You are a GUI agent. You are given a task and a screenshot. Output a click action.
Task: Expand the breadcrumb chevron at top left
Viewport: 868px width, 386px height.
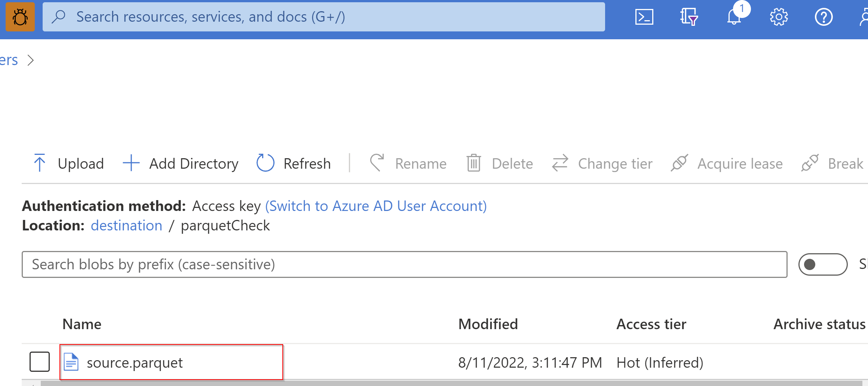pos(31,60)
